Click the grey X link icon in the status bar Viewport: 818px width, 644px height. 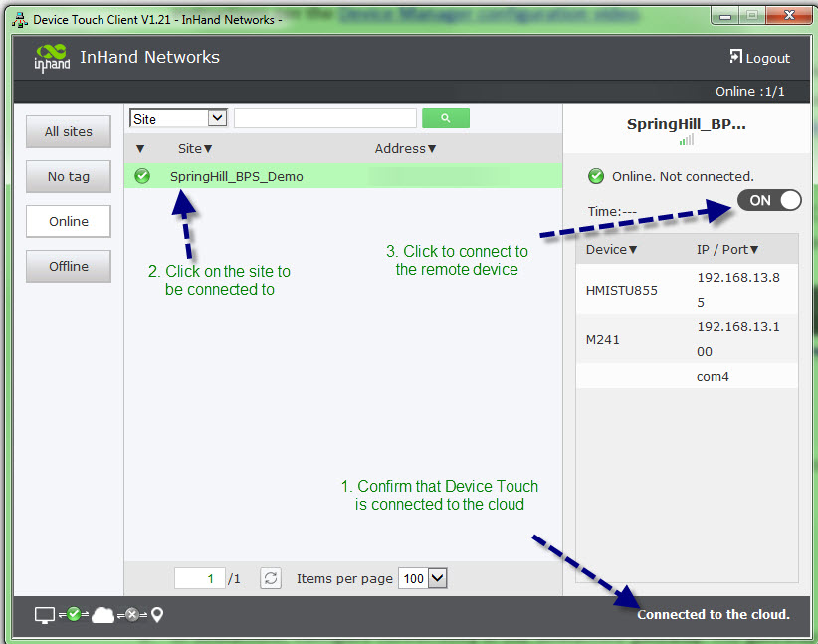(132, 615)
